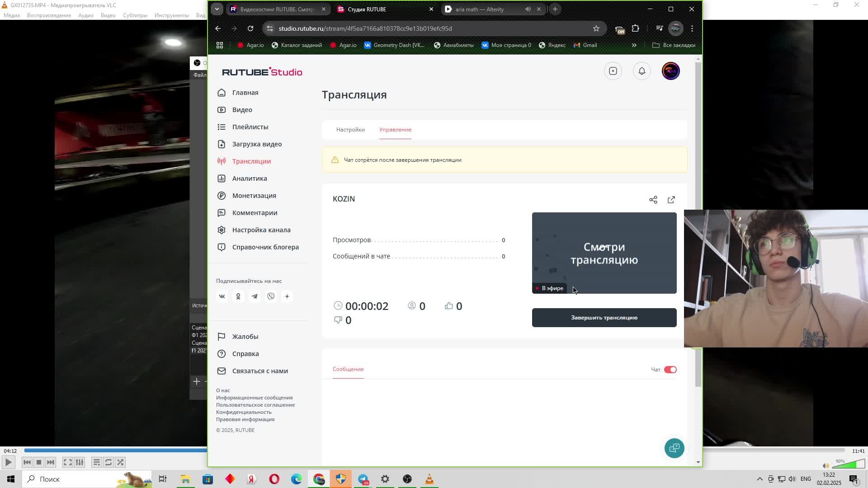Open Пользовательское соглашение link

(x=255, y=405)
